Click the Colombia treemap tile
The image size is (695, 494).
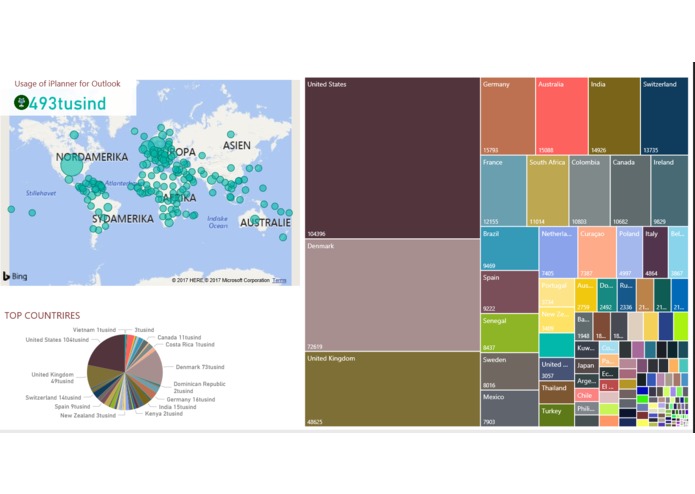click(x=590, y=191)
